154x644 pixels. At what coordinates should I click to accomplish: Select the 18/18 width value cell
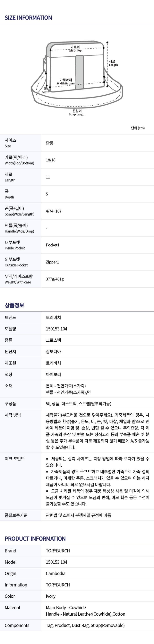(50, 160)
